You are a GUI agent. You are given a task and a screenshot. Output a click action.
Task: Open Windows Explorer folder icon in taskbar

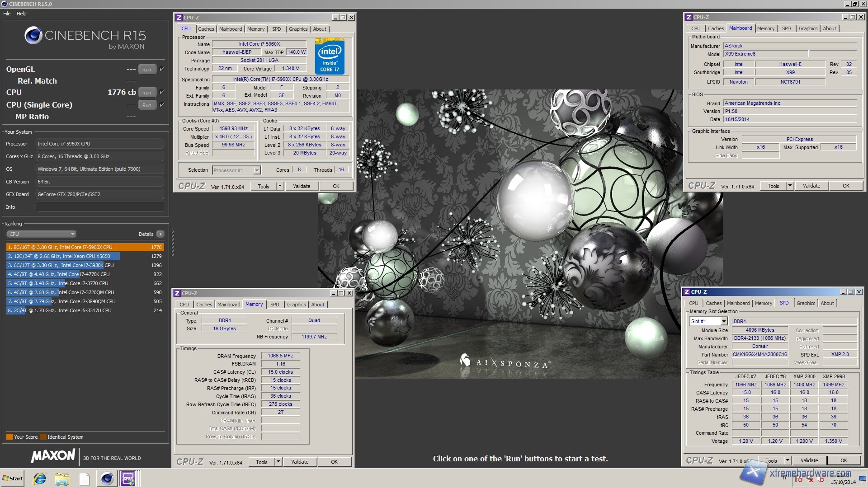[62, 479]
